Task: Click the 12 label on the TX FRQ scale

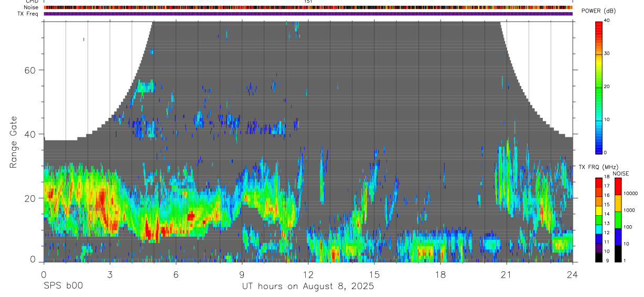Action: tap(606, 233)
